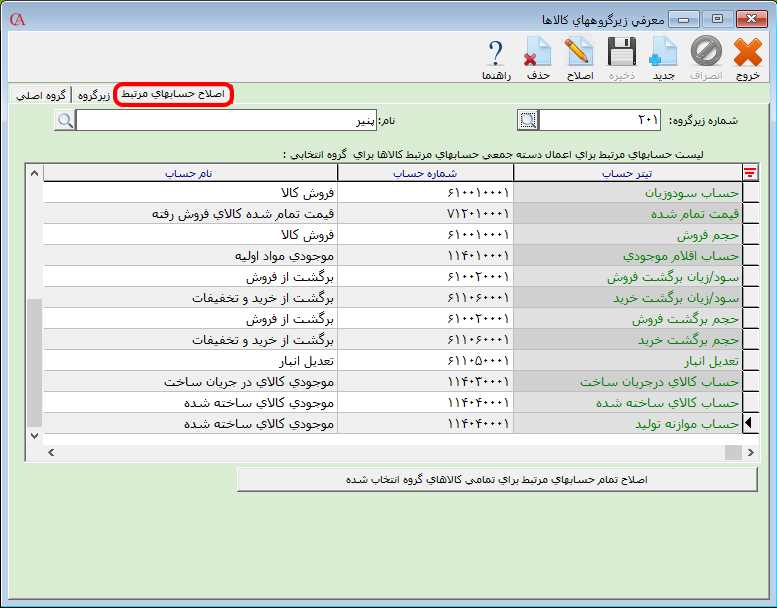The width and height of the screenshot is (777, 608).
Task: Click the انصراف (Cancel) toolbar icon
Action: pyautogui.click(x=706, y=58)
